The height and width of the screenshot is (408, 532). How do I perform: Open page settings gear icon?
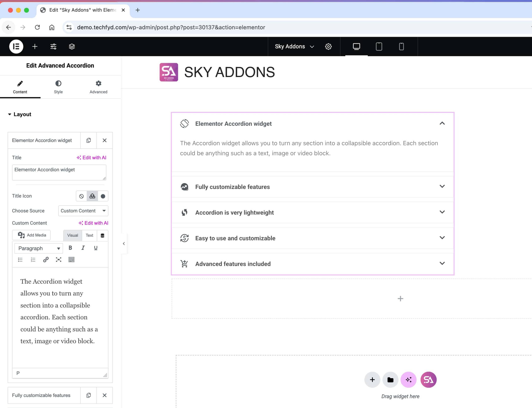[328, 46]
